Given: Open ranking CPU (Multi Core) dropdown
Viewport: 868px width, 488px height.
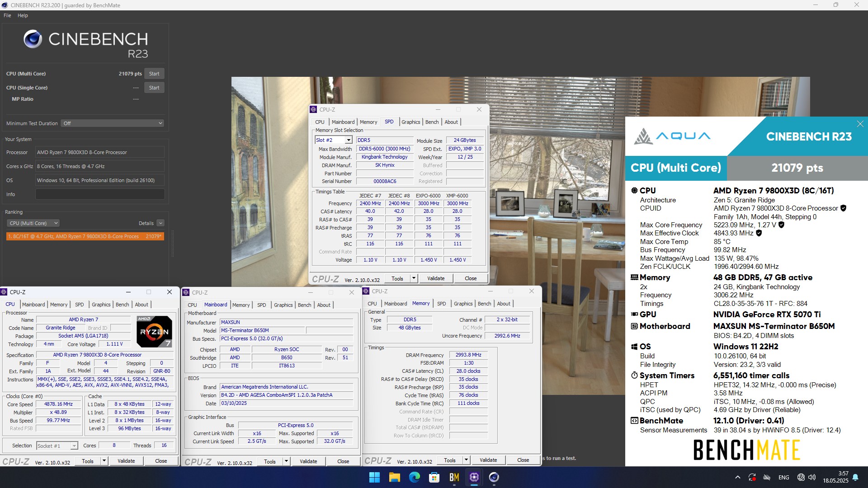Looking at the screenshot, I should point(33,223).
